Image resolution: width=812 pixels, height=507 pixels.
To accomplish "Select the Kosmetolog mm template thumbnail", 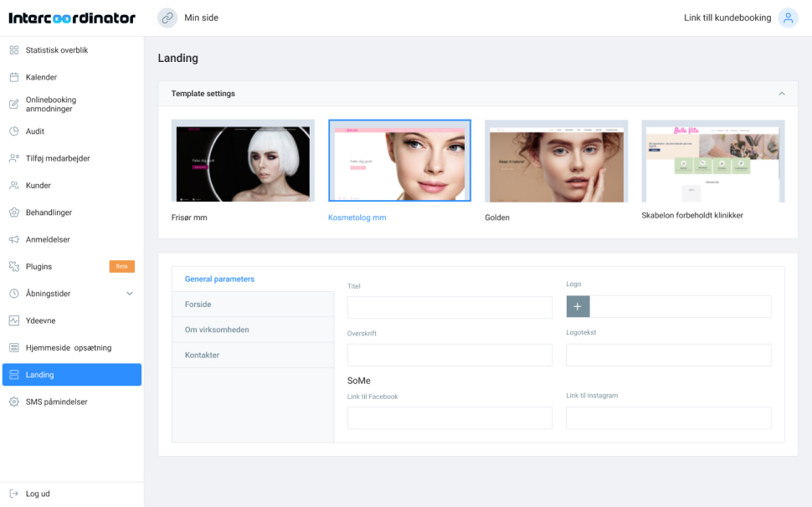I will (399, 161).
